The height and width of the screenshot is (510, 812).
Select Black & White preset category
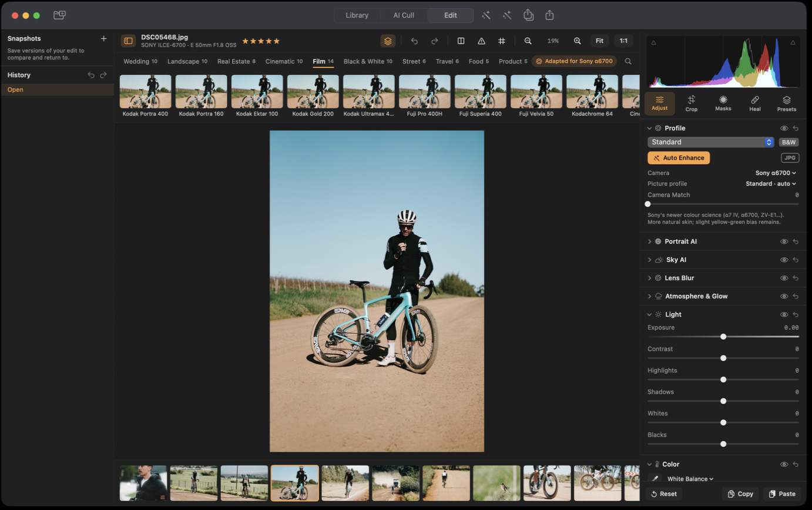pyautogui.click(x=368, y=61)
